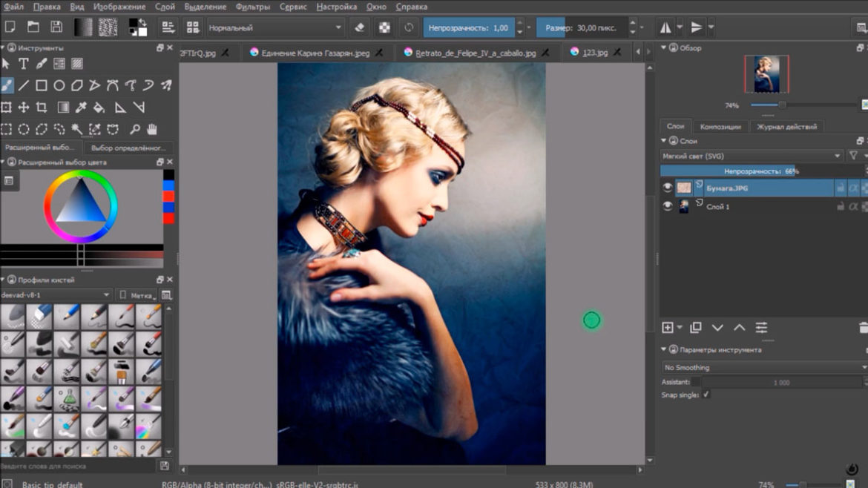The image size is (868, 488).
Task: Click the Обзор preview thumbnail
Action: point(766,74)
